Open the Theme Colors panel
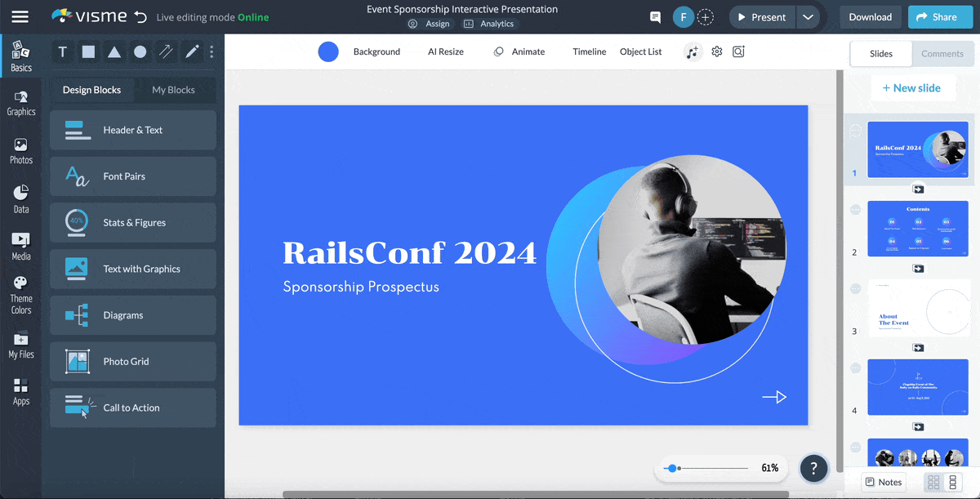This screenshot has width=980, height=499. (21, 296)
